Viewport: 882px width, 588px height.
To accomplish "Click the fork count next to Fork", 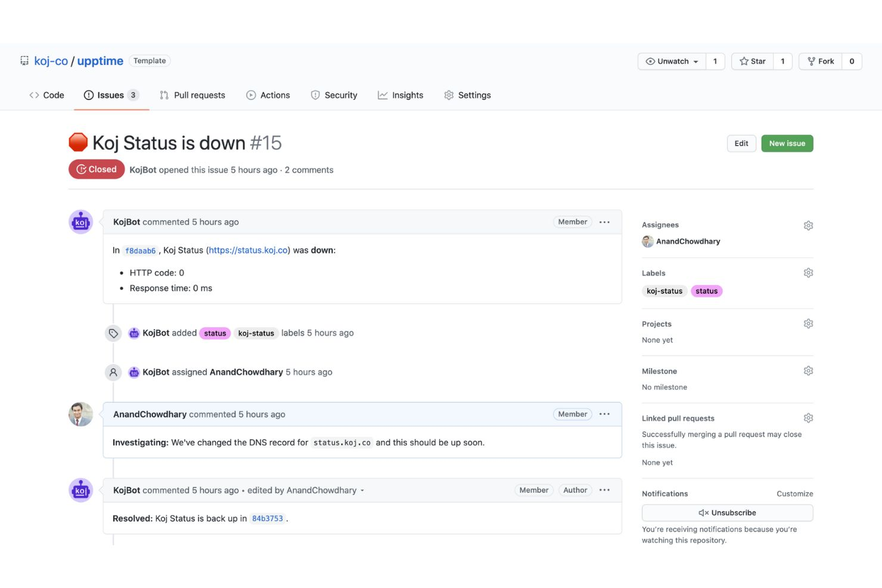I will click(x=852, y=61).
